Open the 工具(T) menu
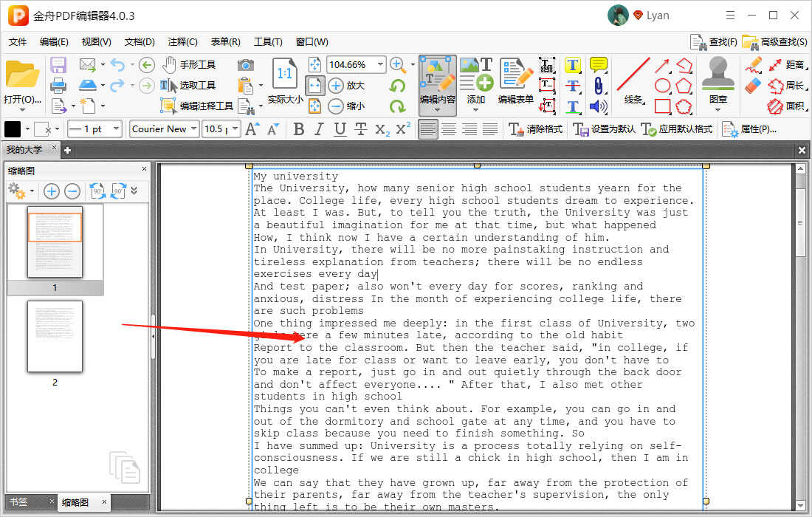Viewport: 812px width, 517px height. click(x=268, y=42)
